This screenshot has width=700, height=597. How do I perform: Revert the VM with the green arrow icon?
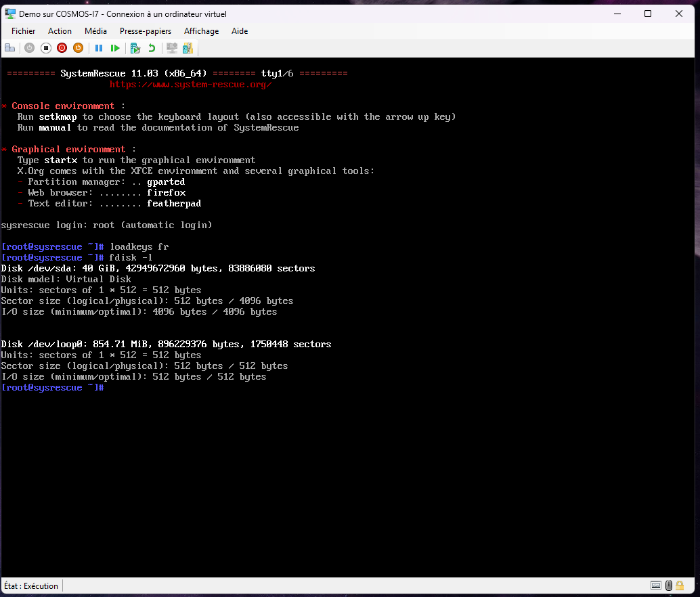click(x=152, y=48)
